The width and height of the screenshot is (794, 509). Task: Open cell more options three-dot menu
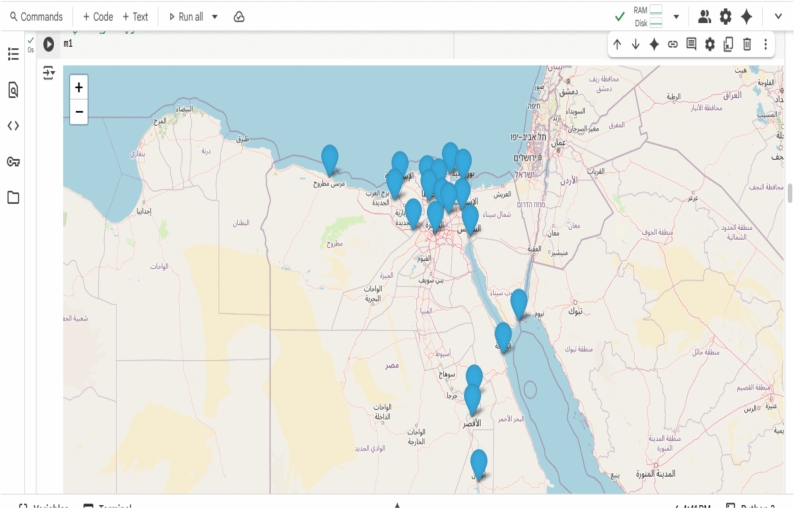tap(766, 45)
